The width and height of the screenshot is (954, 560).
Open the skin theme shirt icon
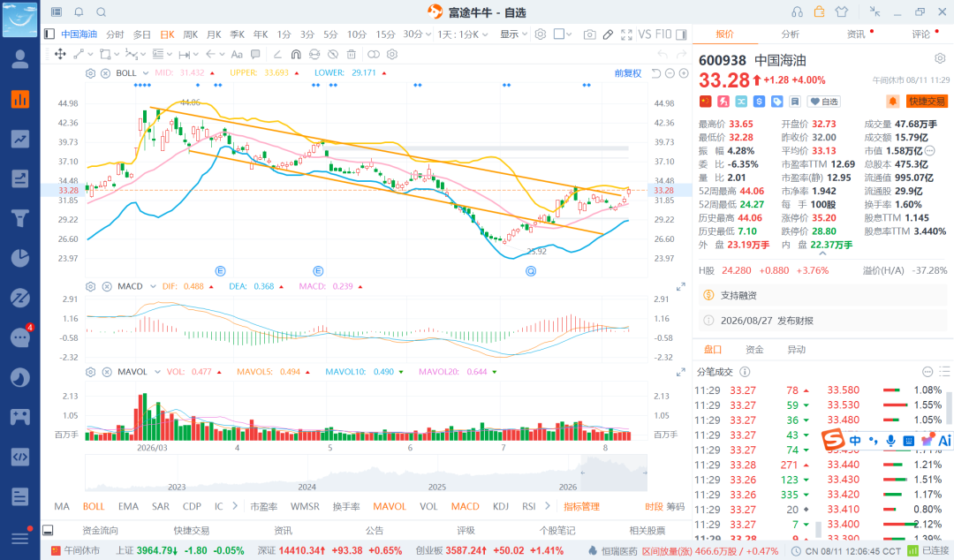coord(842,11)
